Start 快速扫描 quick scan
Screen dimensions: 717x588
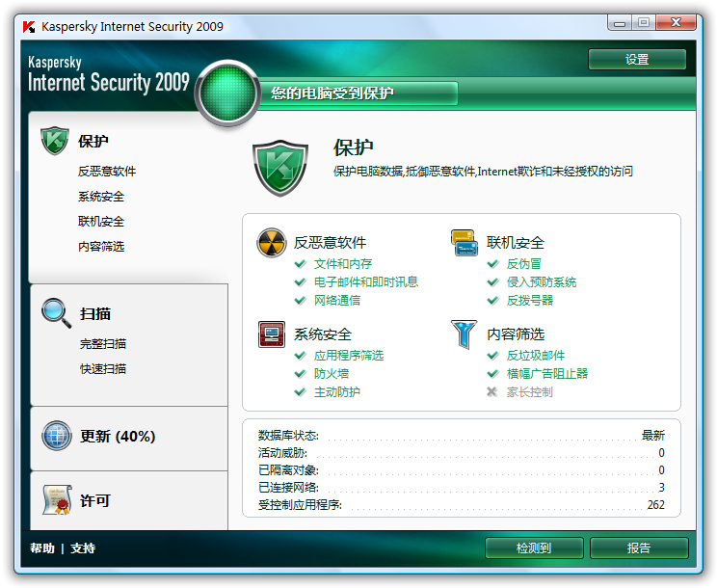(103, 369)
